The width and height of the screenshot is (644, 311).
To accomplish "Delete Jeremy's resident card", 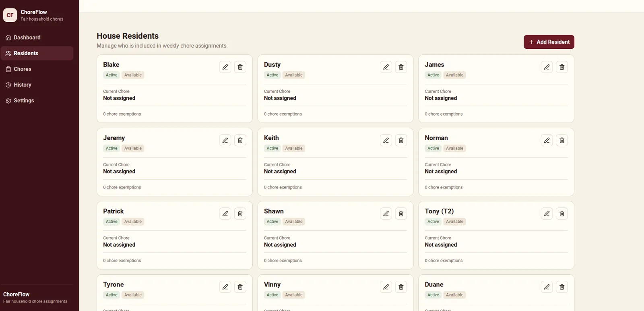I will pyautogui.click(x=240, y=140).
